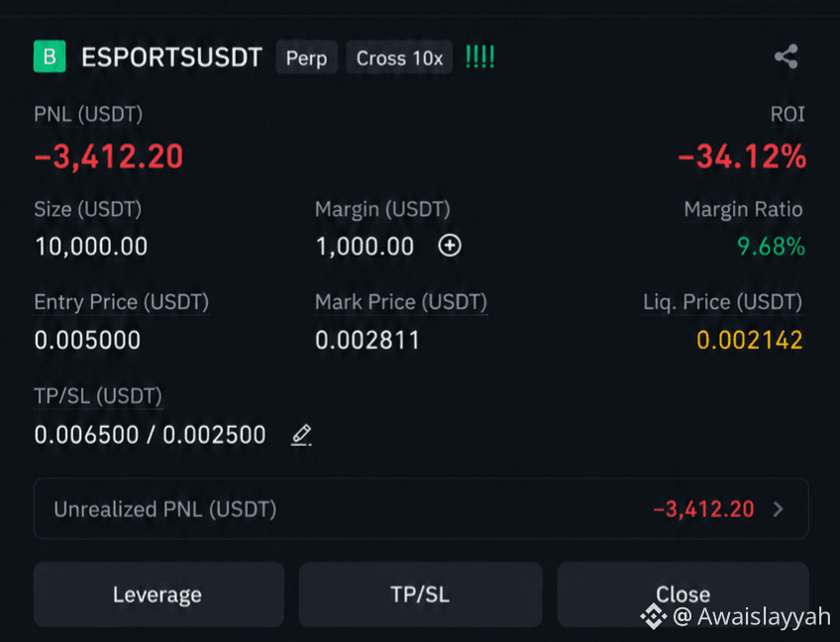Open the Cross 10x margin mode selector
The image size is (840, 642).
pos(399,57)
